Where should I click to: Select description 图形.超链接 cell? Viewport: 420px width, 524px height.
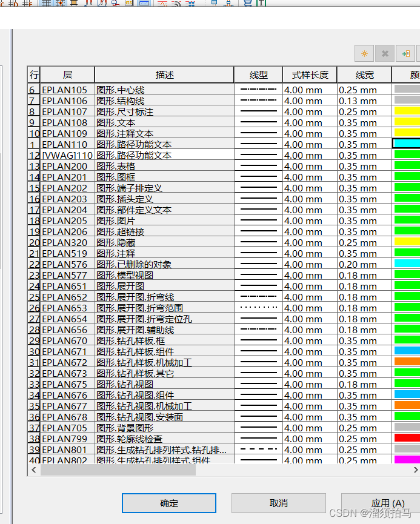[164, 231]
